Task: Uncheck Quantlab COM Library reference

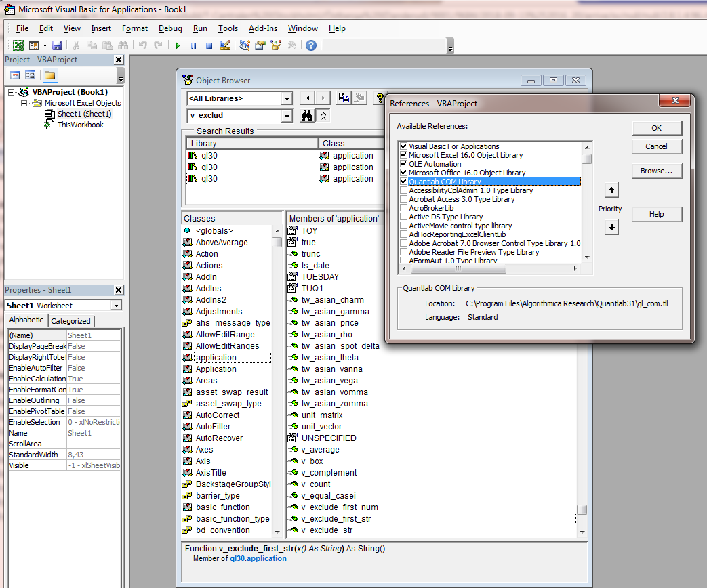Action: point(403,181)
